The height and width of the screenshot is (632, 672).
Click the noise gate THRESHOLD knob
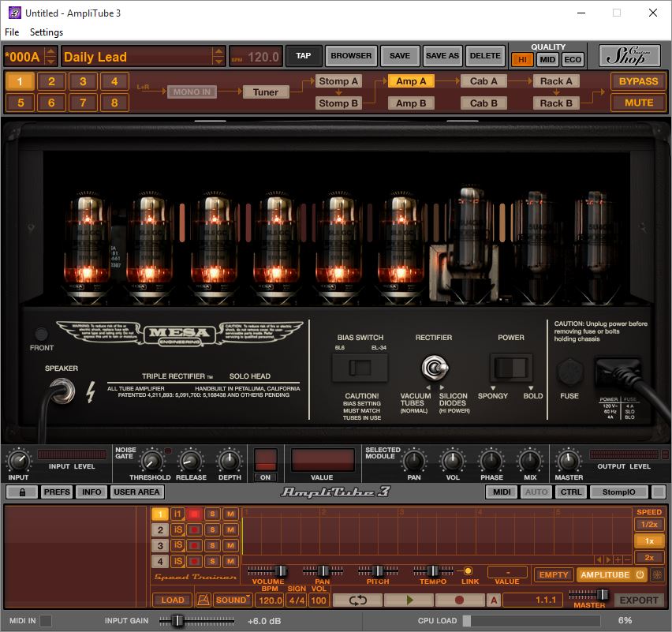151,462
